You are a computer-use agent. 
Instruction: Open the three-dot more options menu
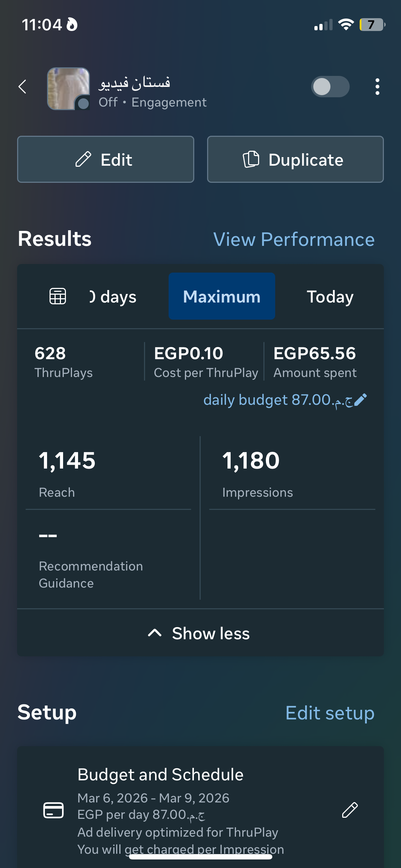[377, 87]
